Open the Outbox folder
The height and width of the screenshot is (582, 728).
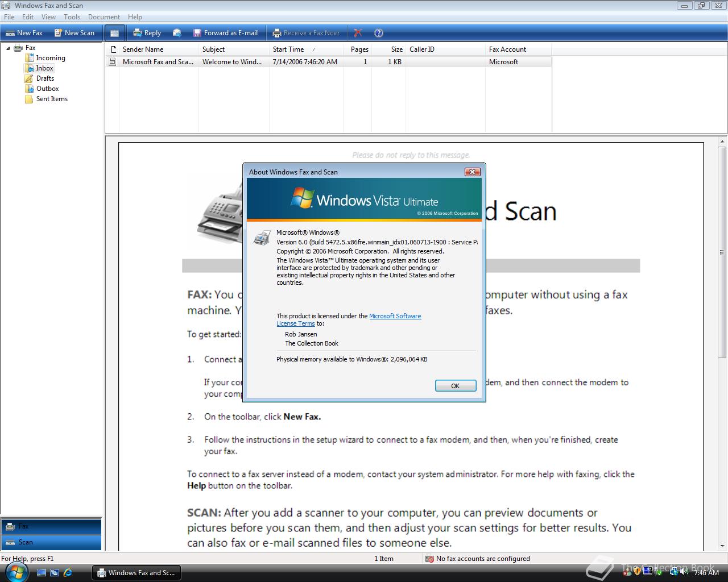47,89
